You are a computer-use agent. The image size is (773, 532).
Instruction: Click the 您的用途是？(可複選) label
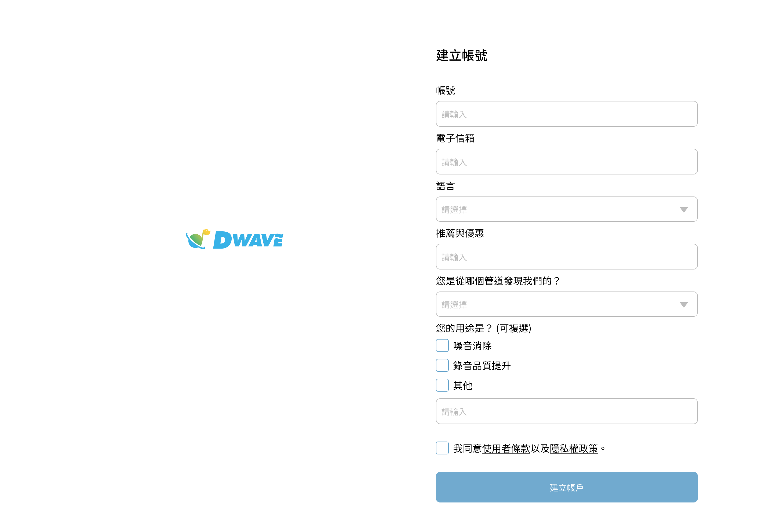pos(483,328)
